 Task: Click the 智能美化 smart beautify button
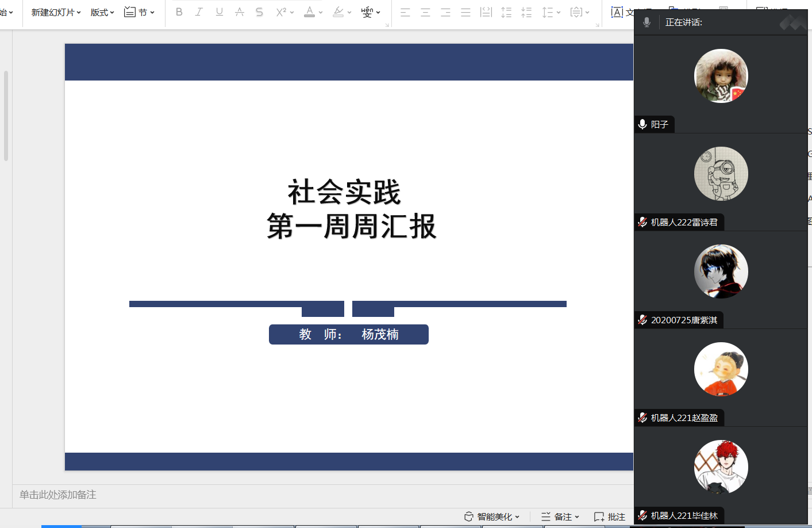click(x=492, y=516)
